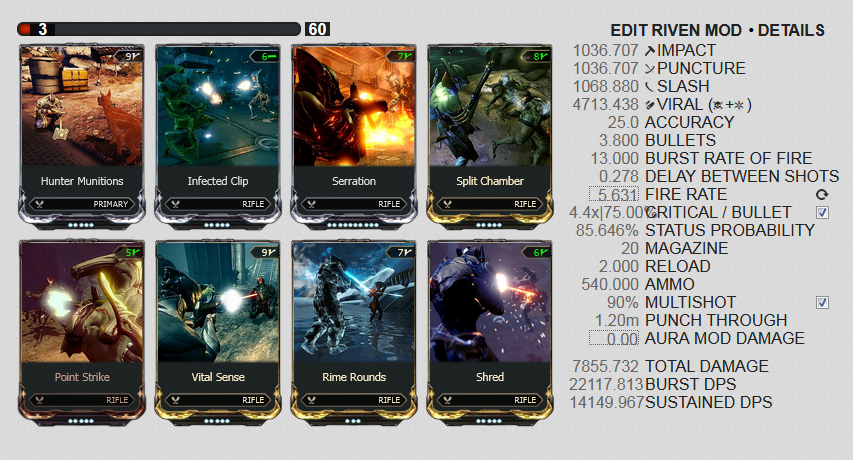Image resolution: width=853 pixels, height=460 pixels.
Task: Click the Vital Sense mod card
Action: [x=218, y=332]
